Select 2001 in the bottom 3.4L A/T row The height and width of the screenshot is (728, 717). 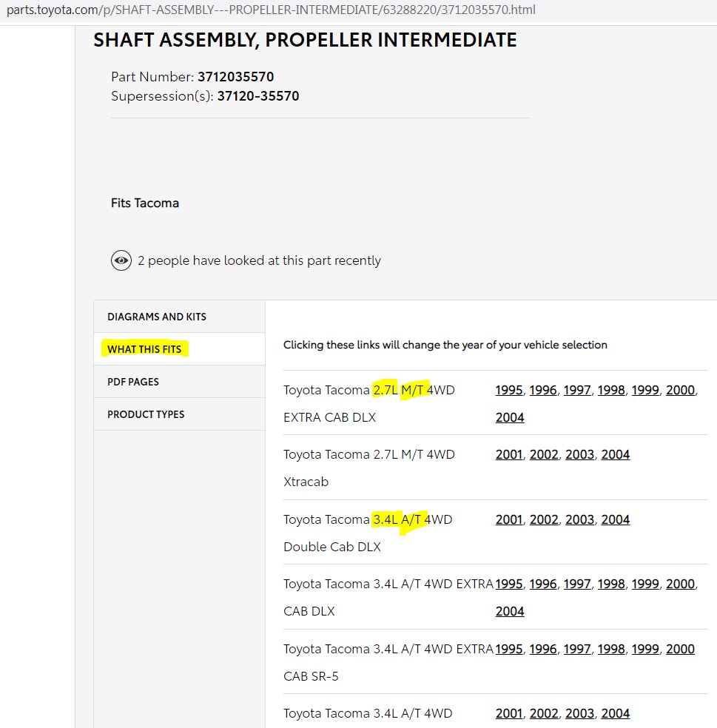[509, 714]
